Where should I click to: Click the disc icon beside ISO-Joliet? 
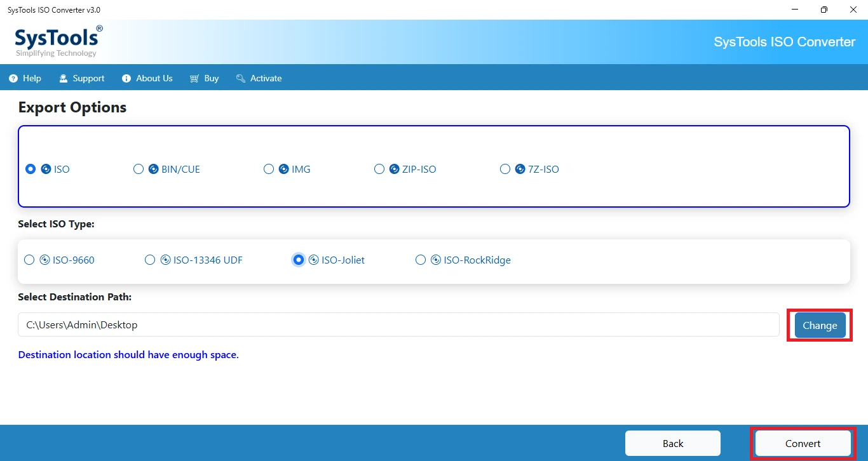tap(314, 260)
